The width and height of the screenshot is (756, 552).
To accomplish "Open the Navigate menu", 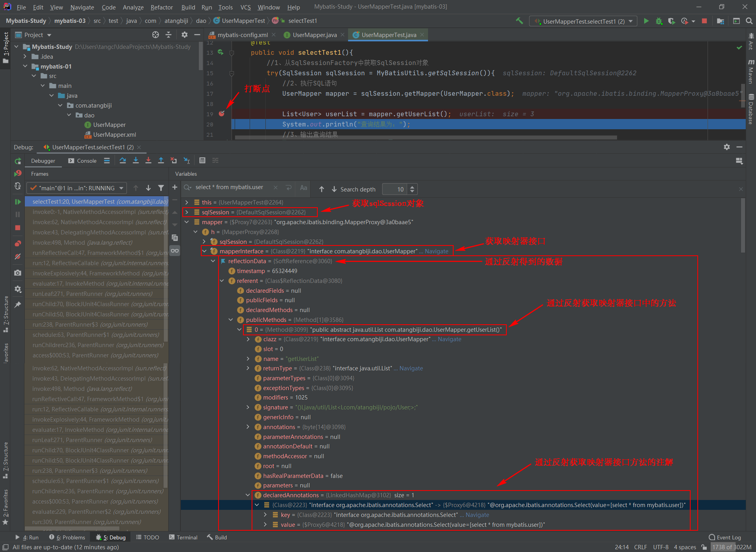I will pyautogui.click(x=82, y=7).
